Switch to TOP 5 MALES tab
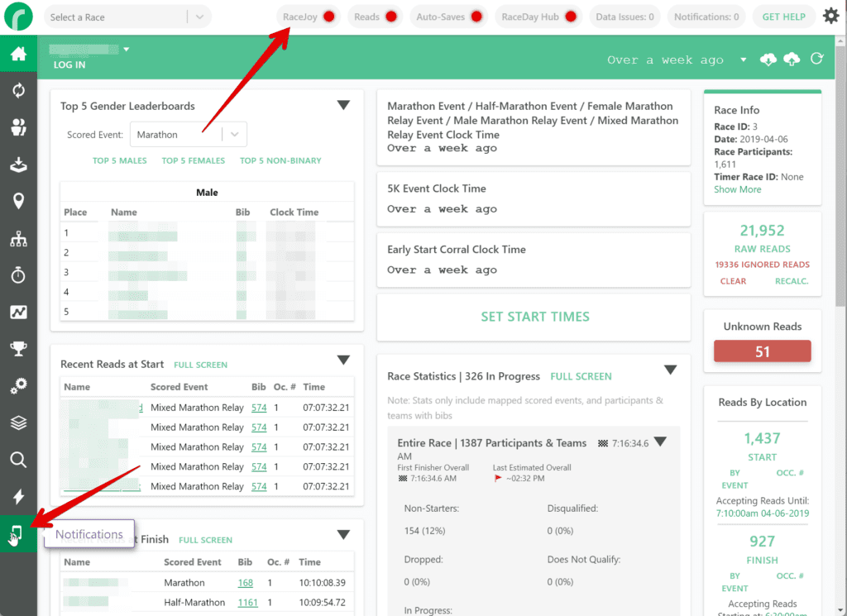Screen dimensions: 847x616 pyautogui.click(x=119, y=160)
